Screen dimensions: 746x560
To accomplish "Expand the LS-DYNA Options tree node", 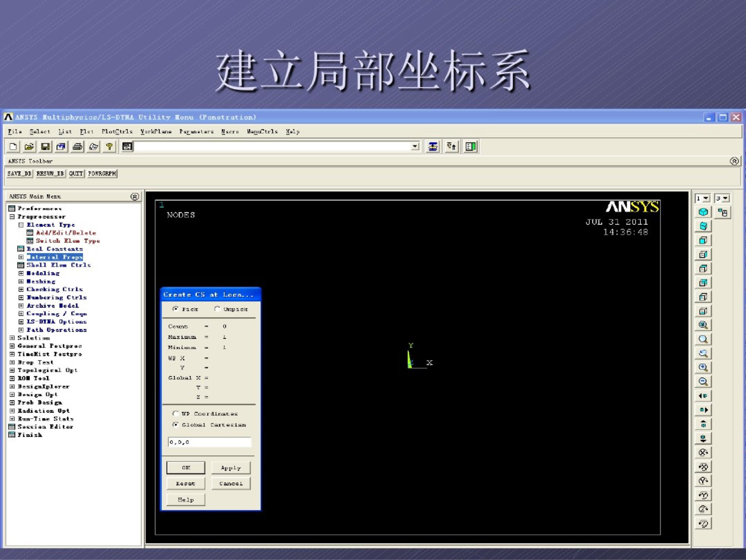I will coord(21,322).
